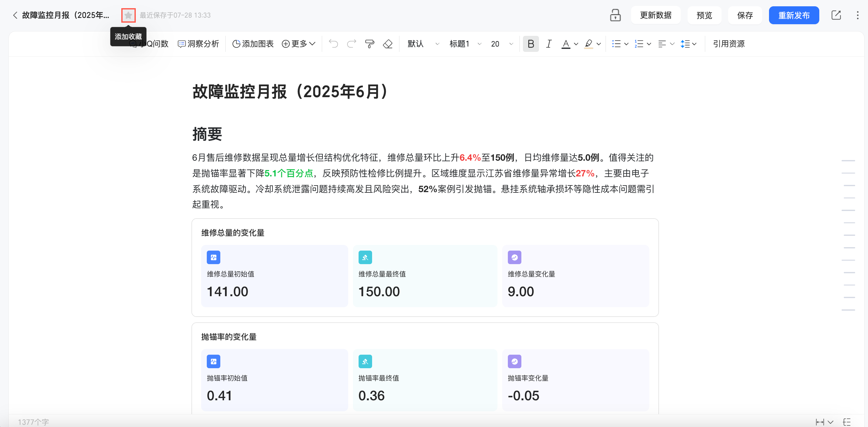Expand the 更多 insert dropdown
The height and width of the screenshot is (427, 868).
299,44
